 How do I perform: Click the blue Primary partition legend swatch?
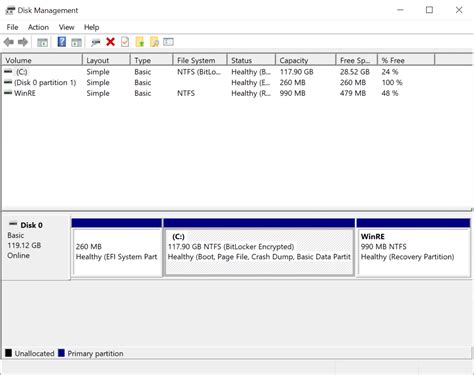61,353
